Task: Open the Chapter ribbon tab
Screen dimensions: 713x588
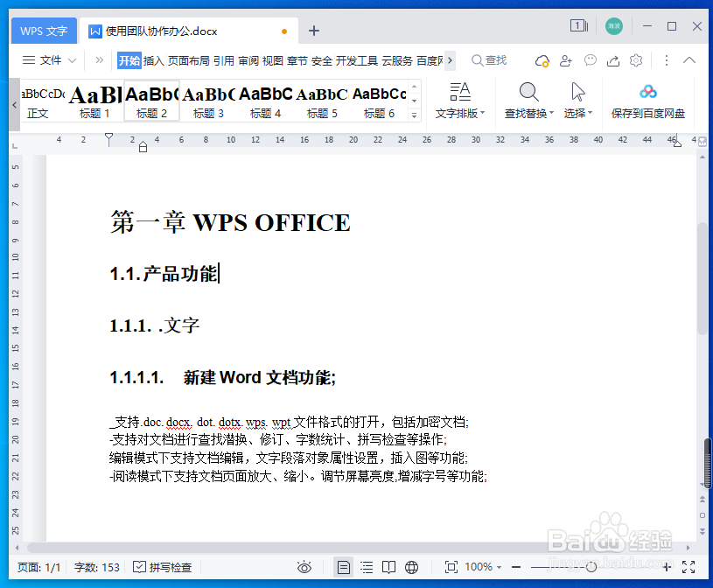Action: pyautogui.click(x=297, y=60)
